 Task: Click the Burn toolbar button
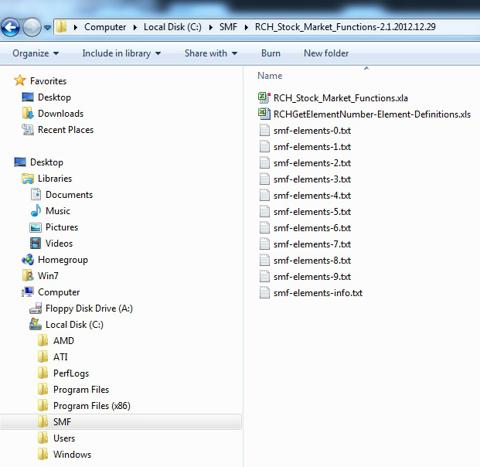tap(271, 53)
